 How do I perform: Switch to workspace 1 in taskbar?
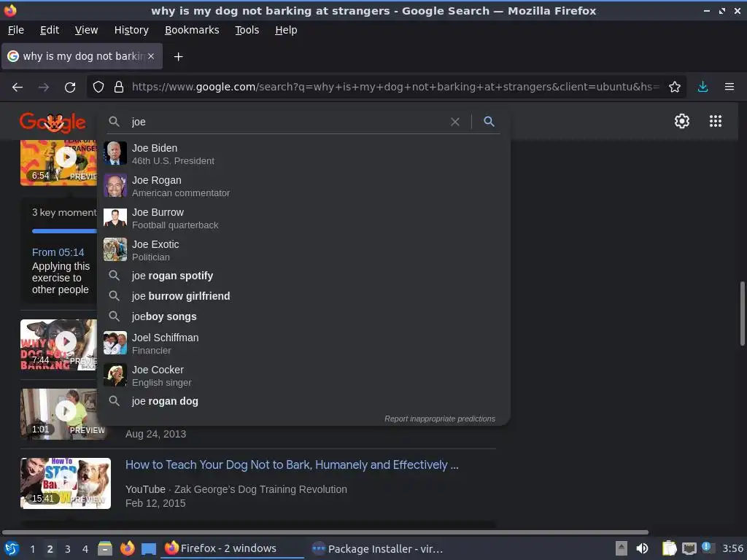pos(32,549)
